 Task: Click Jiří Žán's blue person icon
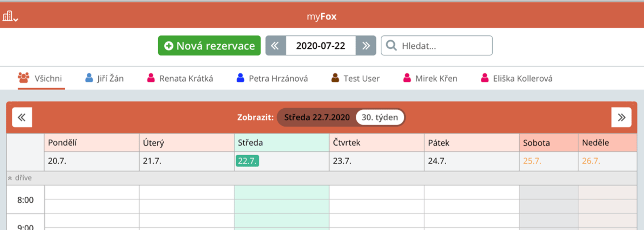[x=89, y=77]
